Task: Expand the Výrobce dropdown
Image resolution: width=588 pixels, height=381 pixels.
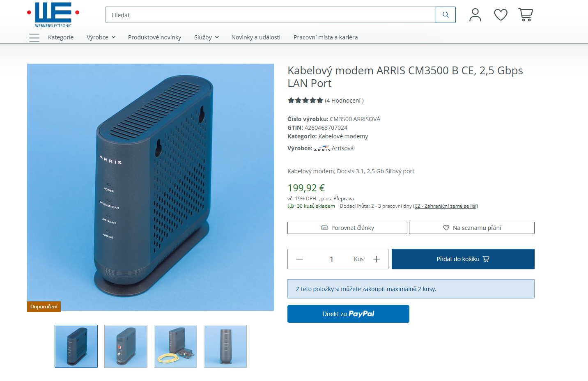Action: click(101, 37)
